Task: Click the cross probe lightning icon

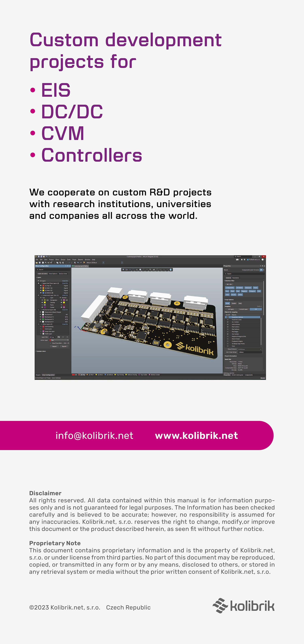Action: [84, 263]
